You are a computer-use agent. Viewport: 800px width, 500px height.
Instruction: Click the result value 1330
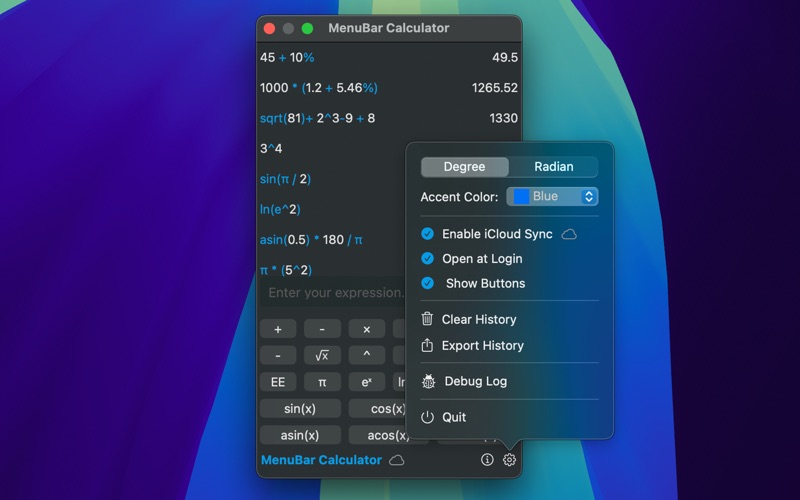pyautogui.click(x=504, y=118)
